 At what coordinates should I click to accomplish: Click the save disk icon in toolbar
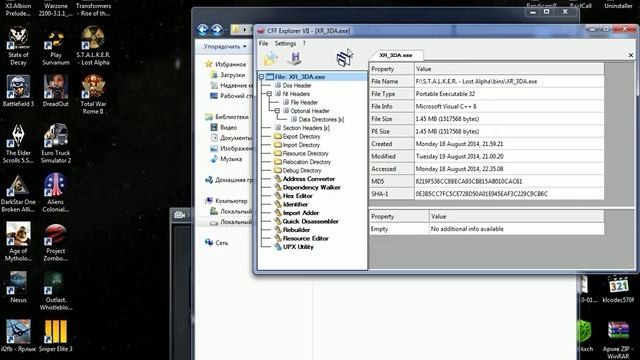(x=294, y=58)
